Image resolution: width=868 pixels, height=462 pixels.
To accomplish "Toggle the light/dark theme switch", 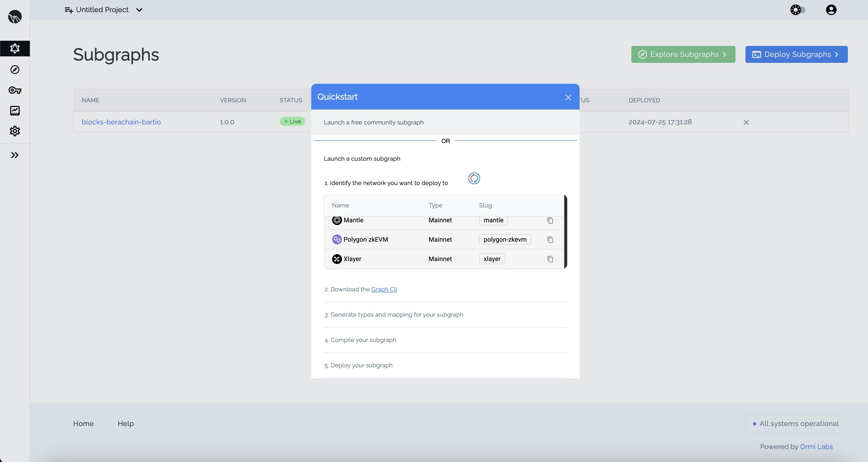I will (798, 10).
